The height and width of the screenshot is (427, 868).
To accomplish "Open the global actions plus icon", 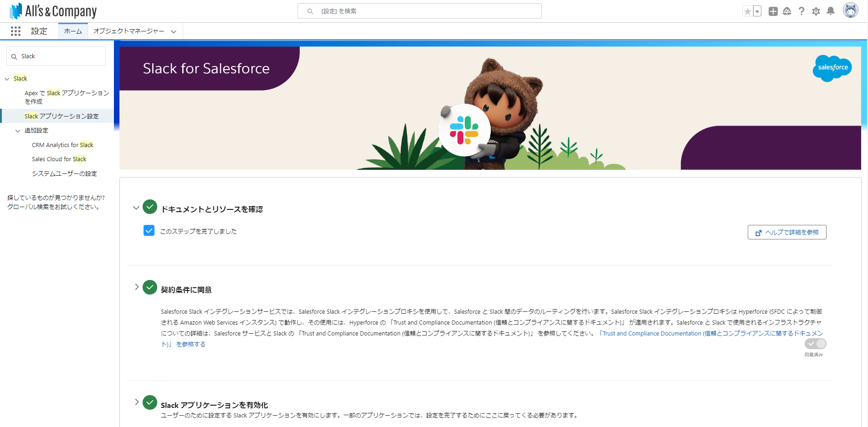I will 773,11.
